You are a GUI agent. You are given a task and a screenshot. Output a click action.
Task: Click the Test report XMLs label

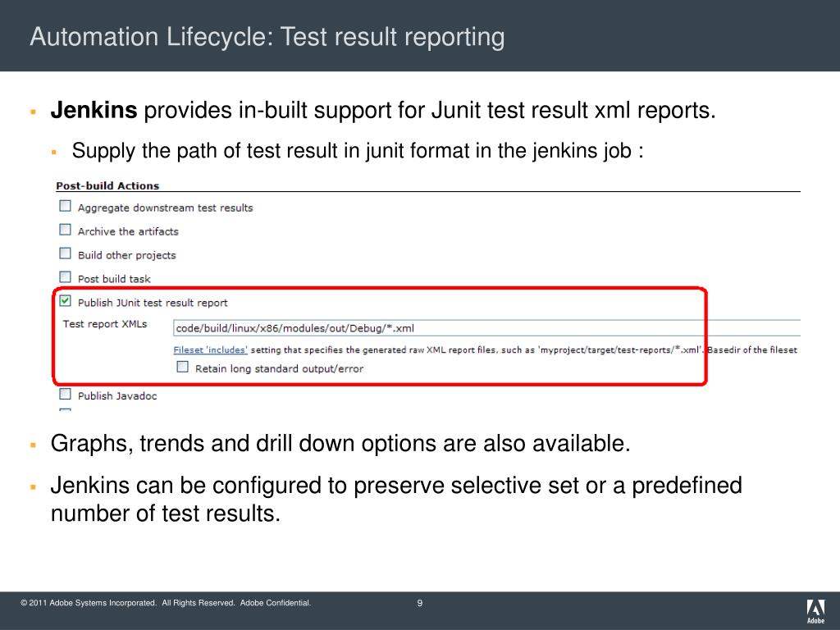click(105, 324)
